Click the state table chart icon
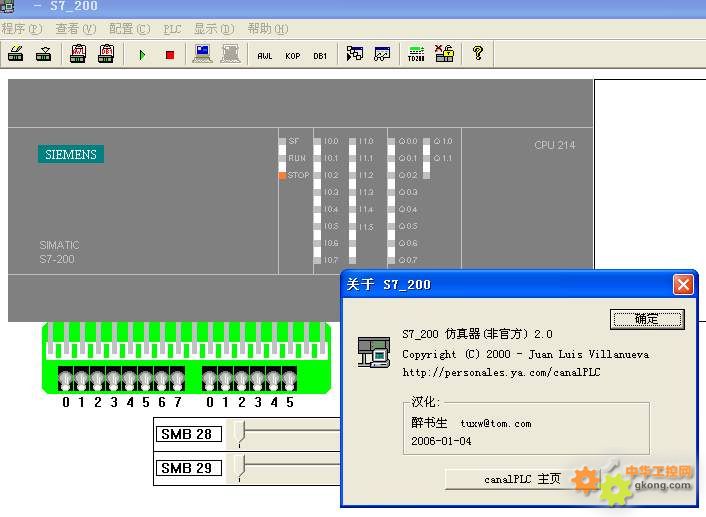 [382, 54]
